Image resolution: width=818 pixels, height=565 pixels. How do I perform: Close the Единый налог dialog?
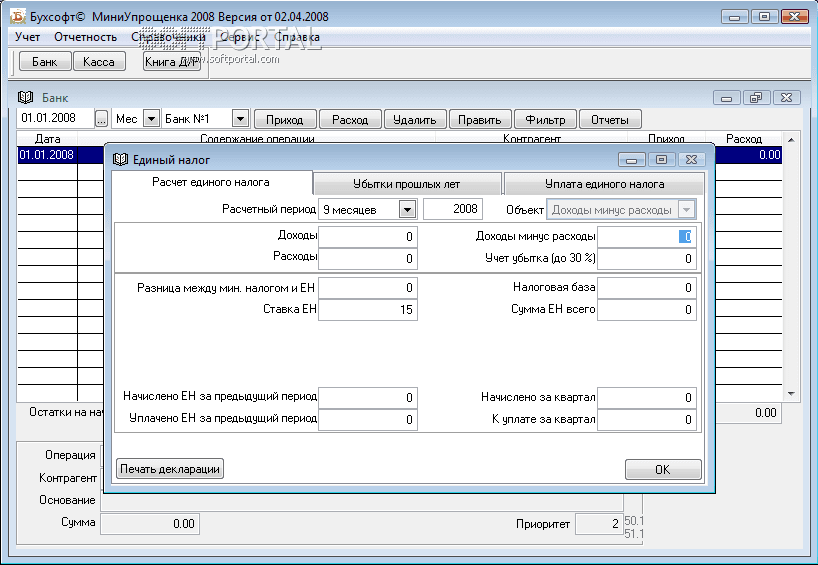(692, 160)
